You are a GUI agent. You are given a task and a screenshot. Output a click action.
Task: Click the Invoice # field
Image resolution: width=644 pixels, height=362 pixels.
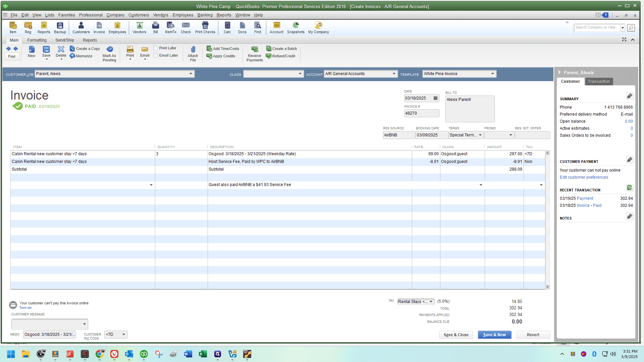point(422,113)
